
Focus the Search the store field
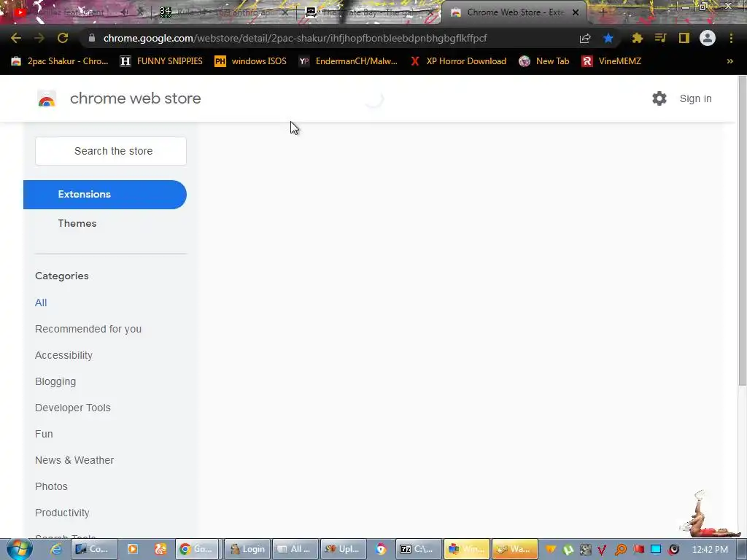111,151
